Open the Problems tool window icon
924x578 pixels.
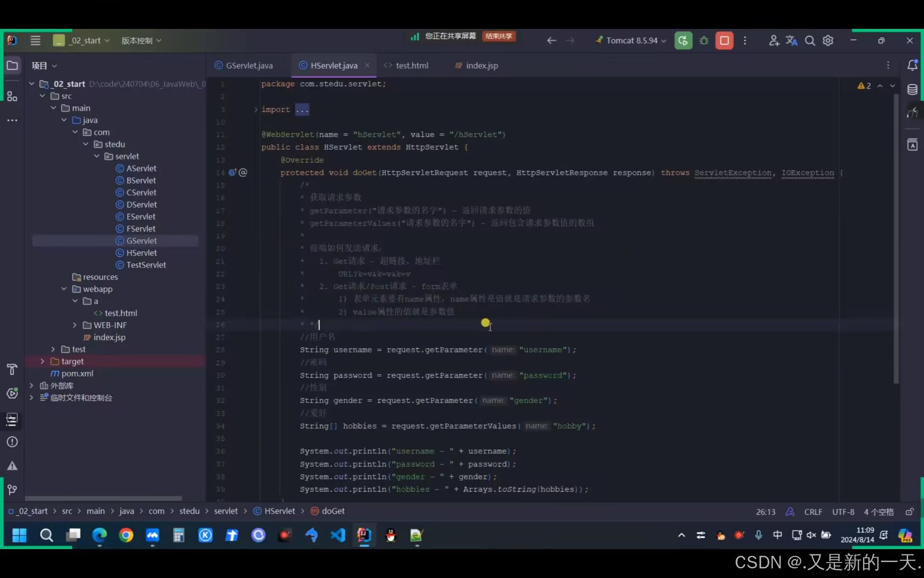point(13,442)
